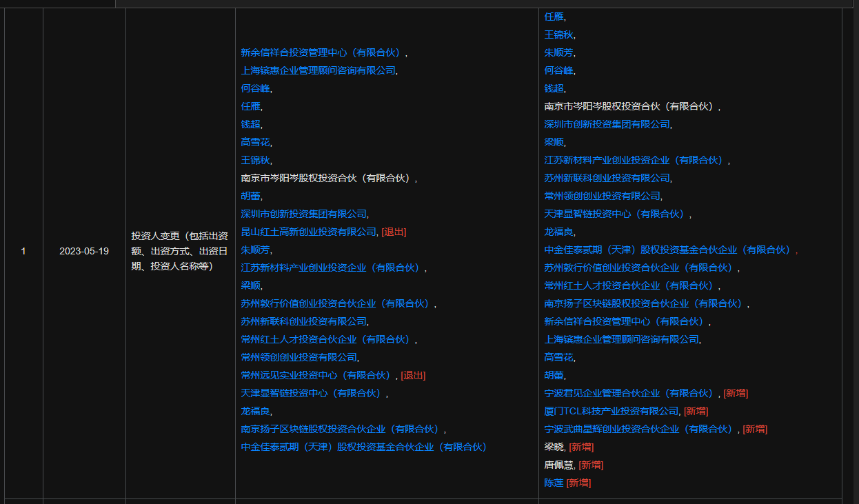Open 新余信祥合投资管理中心 in the after-change list
The height and width of the screenshot is (504, 859).
click(x=625, y=321)
